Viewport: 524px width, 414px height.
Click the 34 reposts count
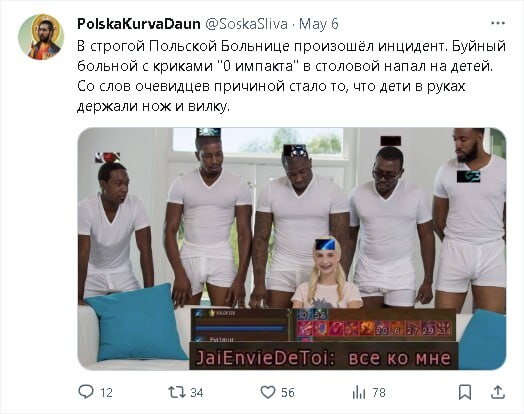click(x=196, y=392)
